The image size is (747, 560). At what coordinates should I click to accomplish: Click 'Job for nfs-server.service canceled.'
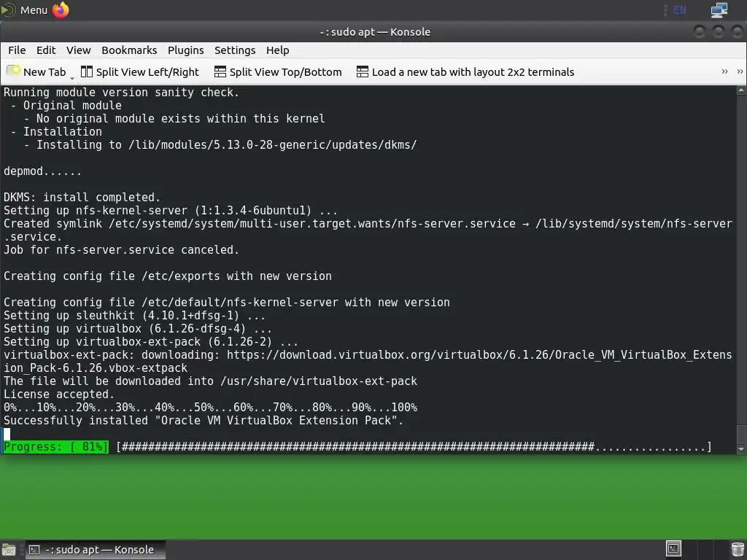coord(121,250)
